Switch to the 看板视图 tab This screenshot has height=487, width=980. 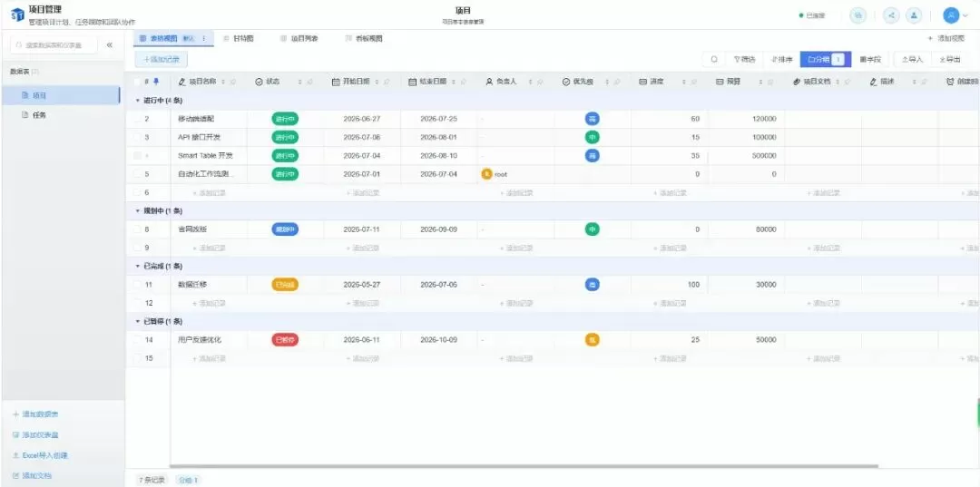[364, 39]
